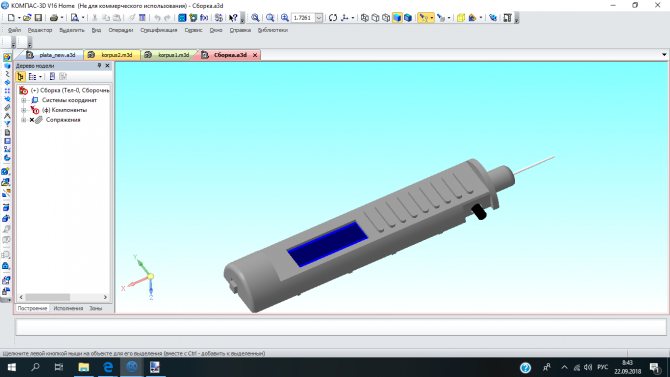Expand the Системы координат tree node
Image resolution: width=670 pixels, height=377 pixels.
coord(24,100)
